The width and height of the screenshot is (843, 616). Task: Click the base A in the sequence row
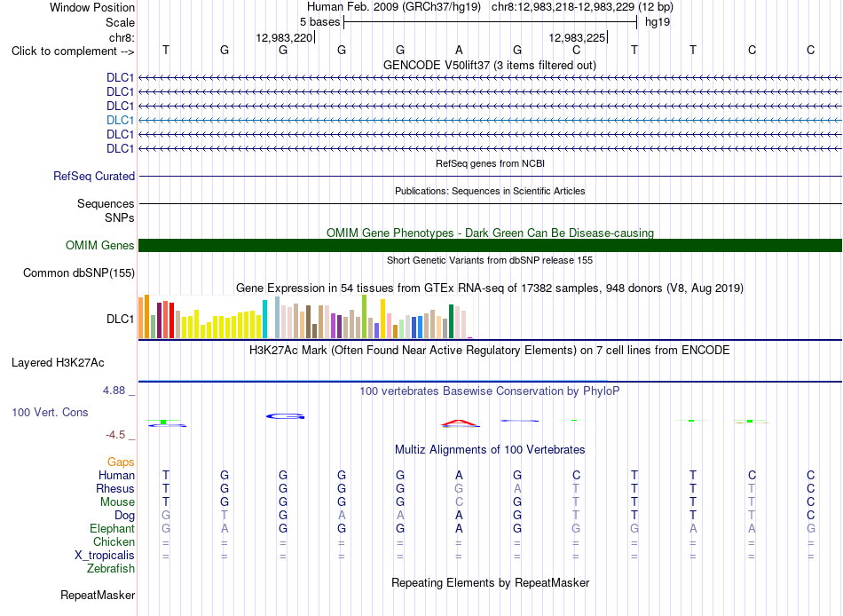point(459,50)
